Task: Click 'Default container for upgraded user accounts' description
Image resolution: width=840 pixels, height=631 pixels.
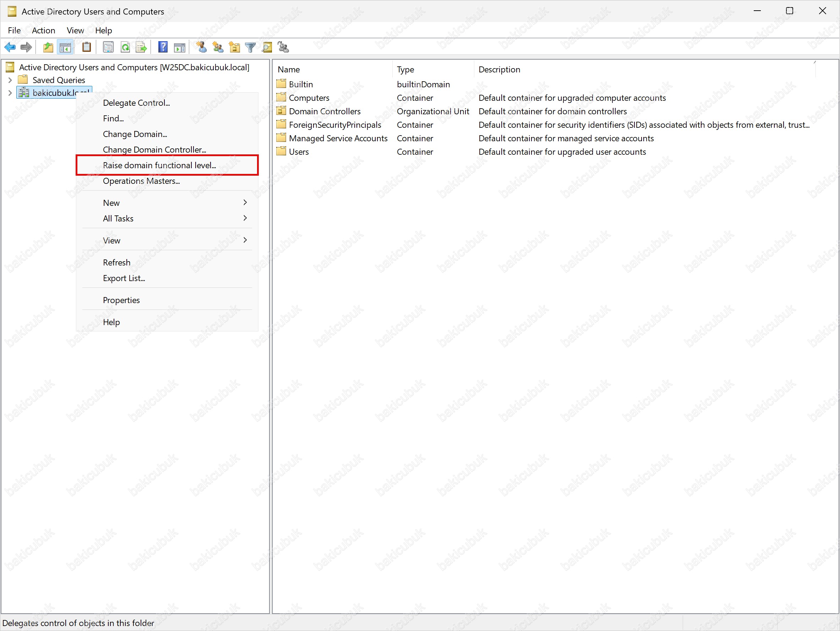Action: click(x=562, y=152)
